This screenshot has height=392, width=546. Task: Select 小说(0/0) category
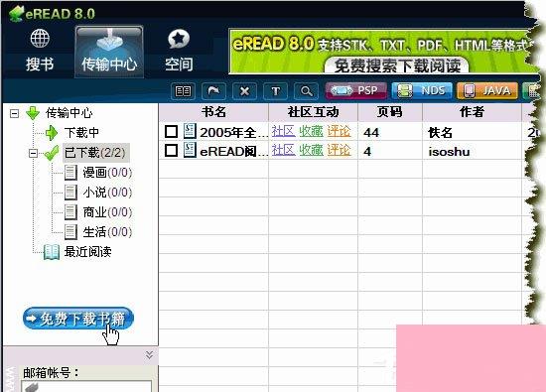point(107,193)
